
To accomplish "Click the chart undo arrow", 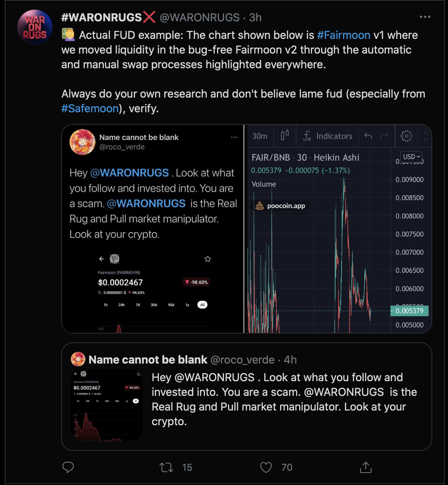I will [x=368, y=136].
